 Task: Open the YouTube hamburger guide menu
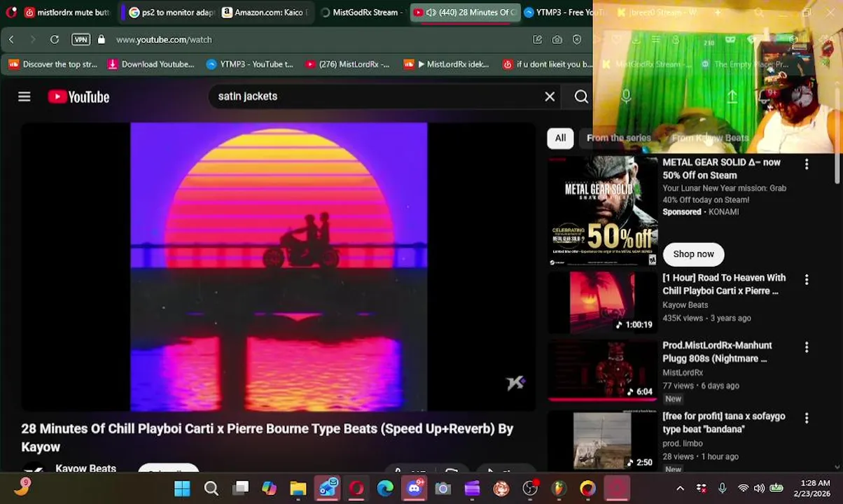(25, 97)
